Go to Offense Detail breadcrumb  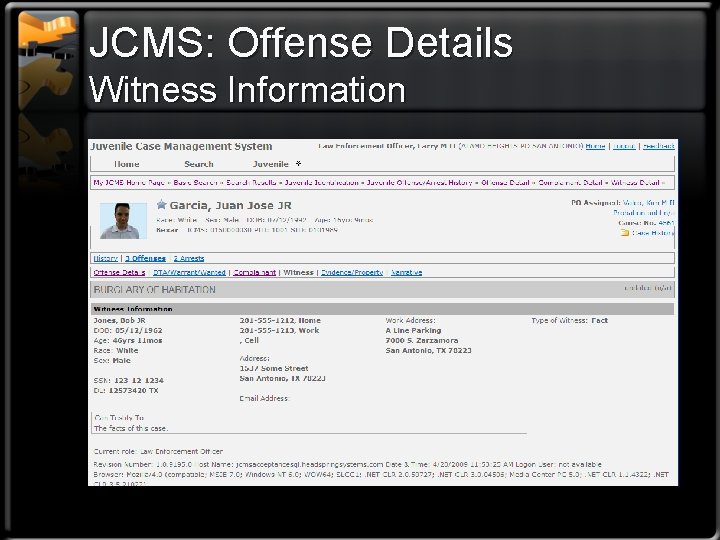pyautogui.click(x=505, y=182)
